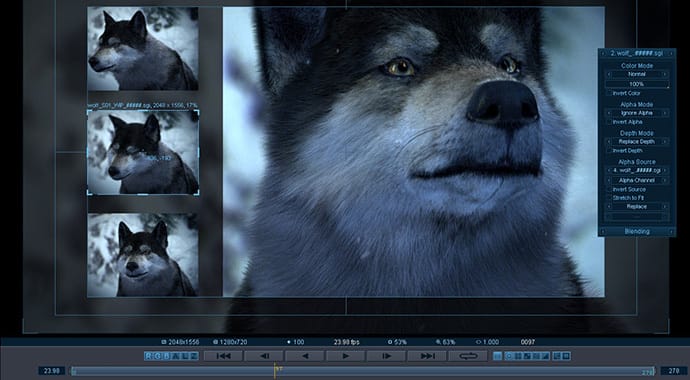Play the sequence forward
The image size is (690, 380).
[x=346, y=356]
